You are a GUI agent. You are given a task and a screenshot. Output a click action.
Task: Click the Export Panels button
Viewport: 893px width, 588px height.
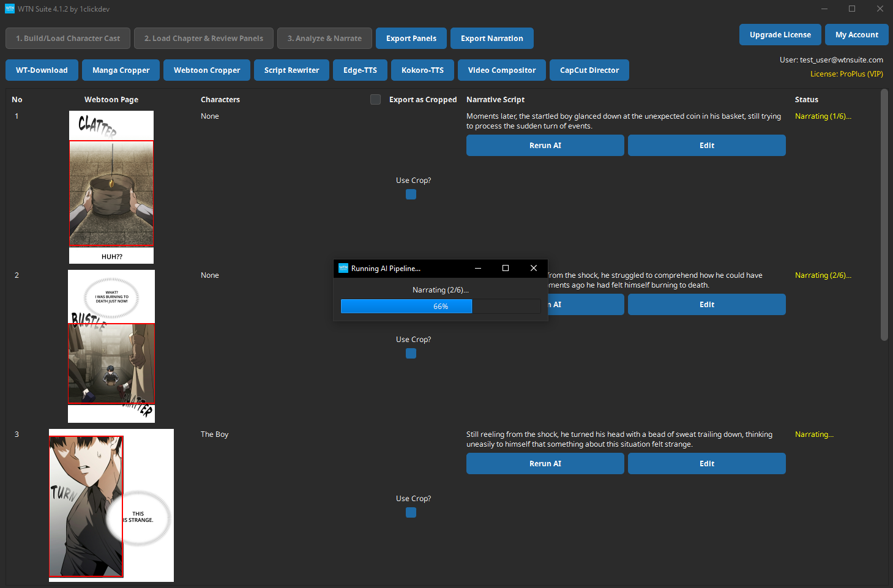[x=411, y=38]
